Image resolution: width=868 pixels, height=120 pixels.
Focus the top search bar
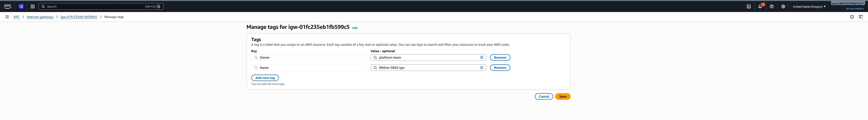click(101, 6)
